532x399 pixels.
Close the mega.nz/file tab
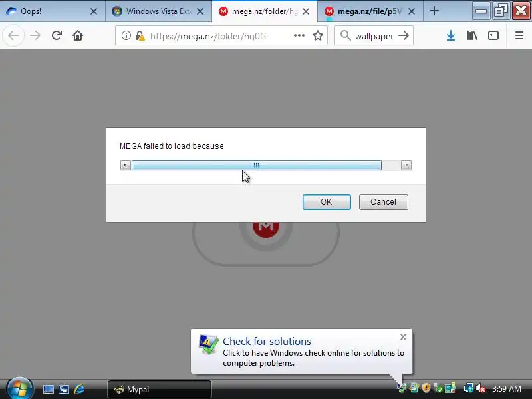[x=412, y=11]
